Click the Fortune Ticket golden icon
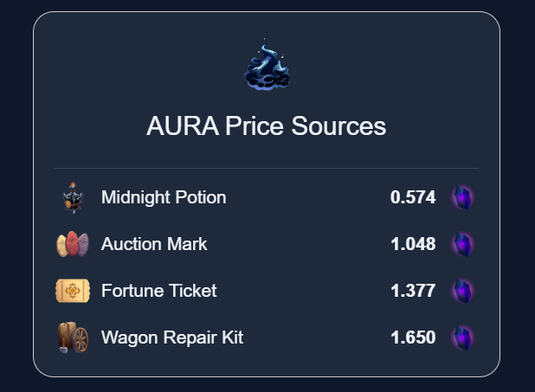535x392 pixels. [x=73, y=291]
